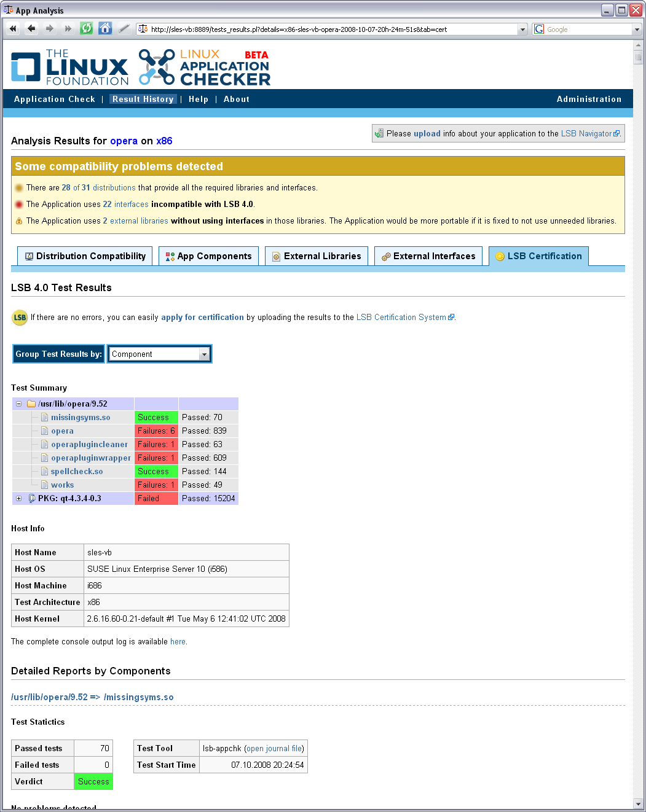Screen dimensions: 646x812
Task: Click the 'Failures: 6' red status cell
Action: coord(156,431)
